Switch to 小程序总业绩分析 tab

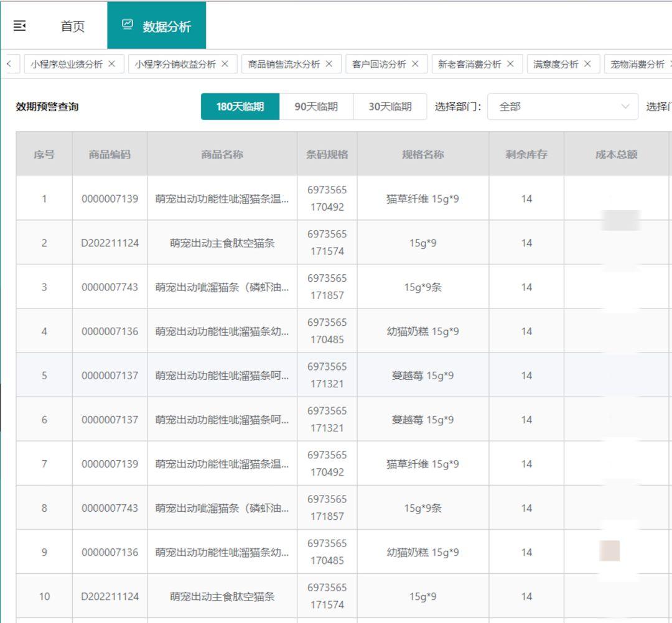pyautogui.click(x=67, y=64)
